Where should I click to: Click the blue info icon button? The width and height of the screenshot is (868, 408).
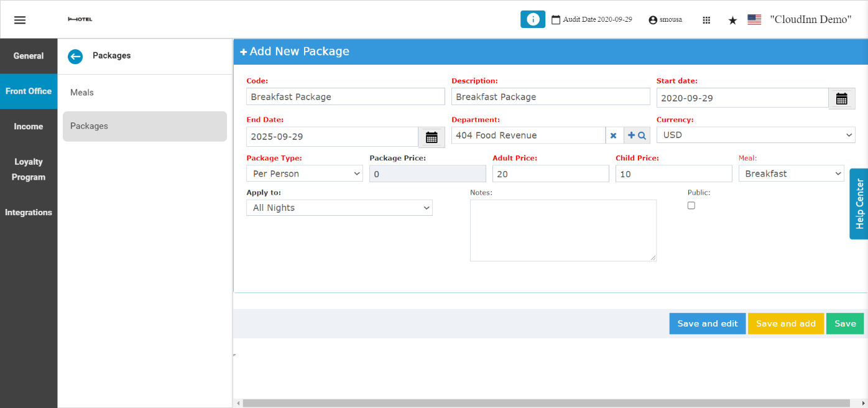(x=533, y=19)
